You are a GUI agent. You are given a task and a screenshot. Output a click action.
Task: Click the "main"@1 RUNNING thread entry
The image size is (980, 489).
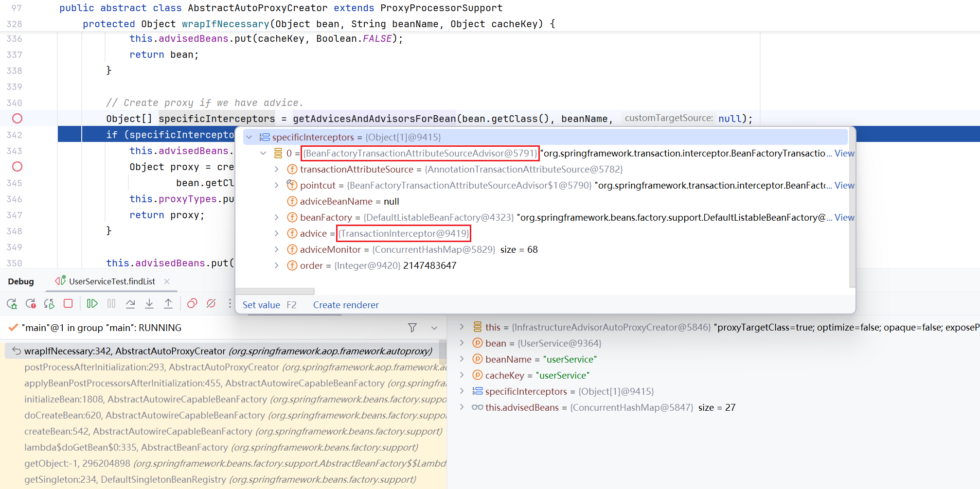coord(101,328)
